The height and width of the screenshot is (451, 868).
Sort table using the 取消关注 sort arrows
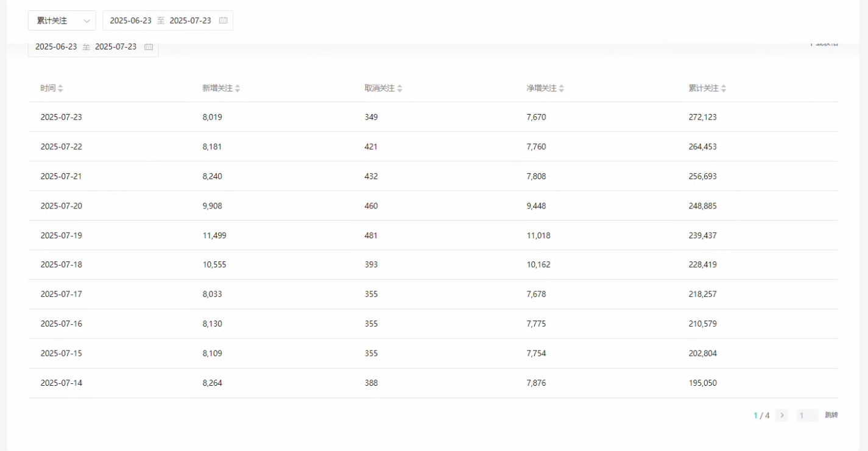400,88
